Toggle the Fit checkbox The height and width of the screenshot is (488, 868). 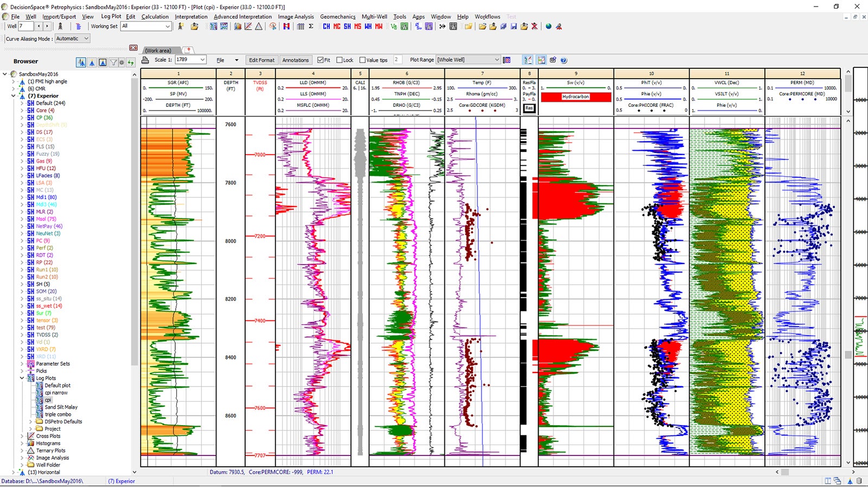point(320,60)
